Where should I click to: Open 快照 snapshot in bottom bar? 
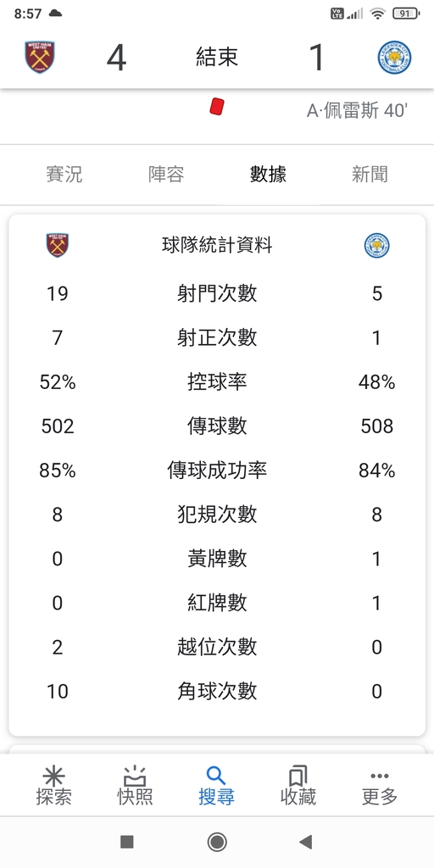(135, 786)
